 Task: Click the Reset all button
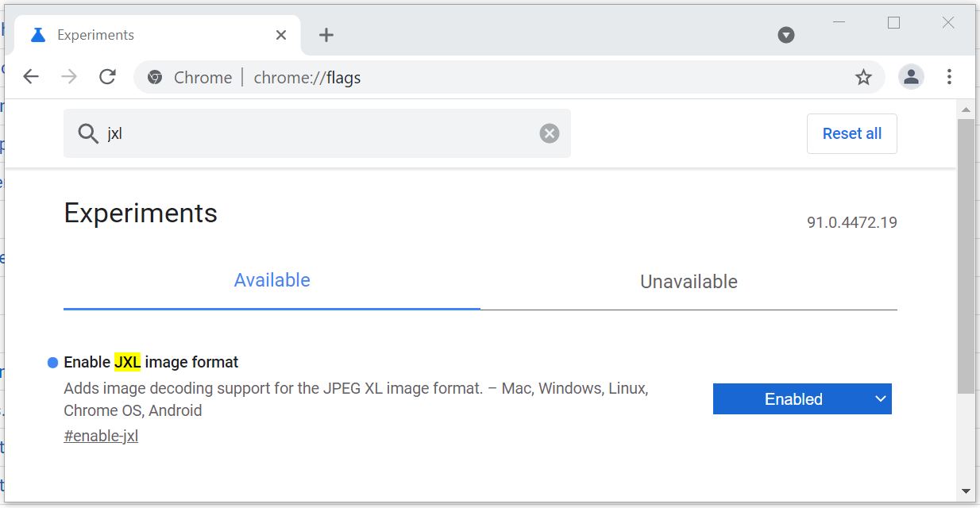click(852, 133)
